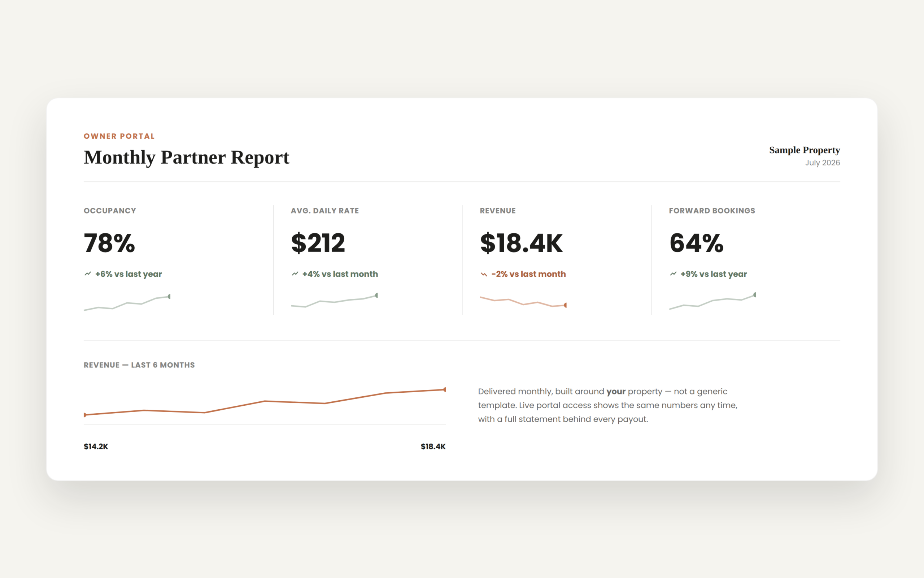
Task: Select the Occupancy sparkline chart
Action: (127, 303)
